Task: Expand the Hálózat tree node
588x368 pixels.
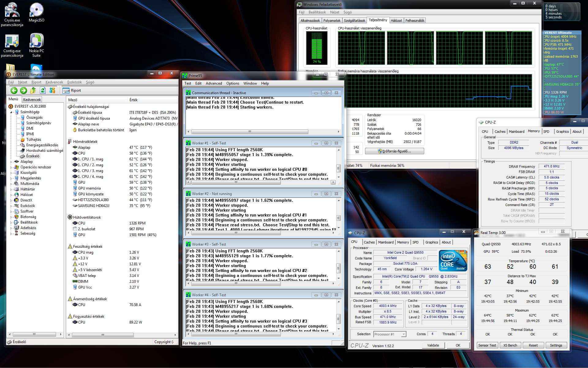Action: pyautogui.click(x=11, y=195)
